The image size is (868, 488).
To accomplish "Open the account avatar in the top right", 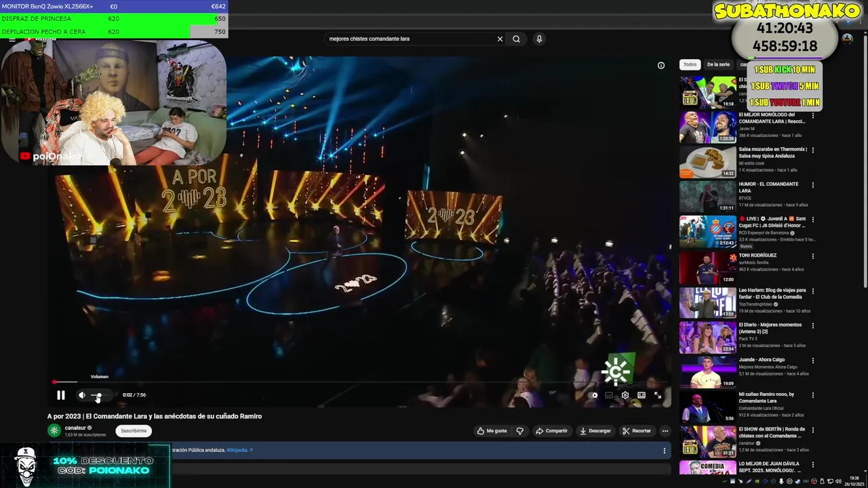I will point(847,39).
